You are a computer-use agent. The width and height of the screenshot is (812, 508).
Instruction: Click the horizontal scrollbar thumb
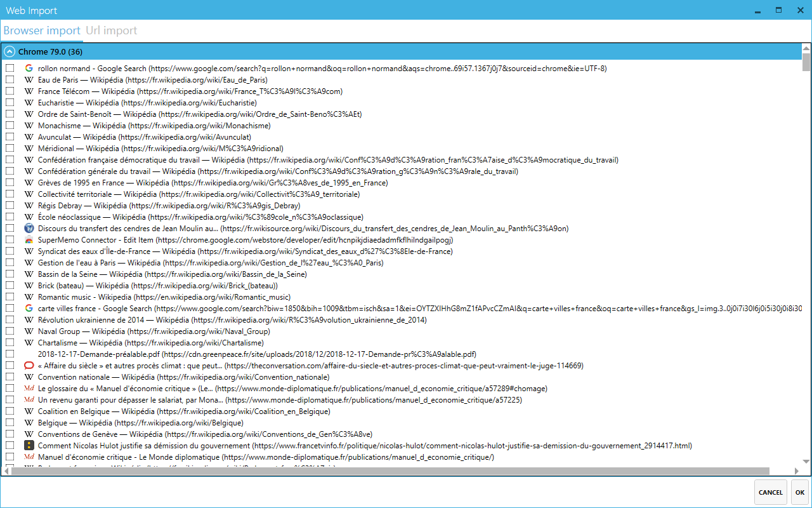click(x=390, y=471)
